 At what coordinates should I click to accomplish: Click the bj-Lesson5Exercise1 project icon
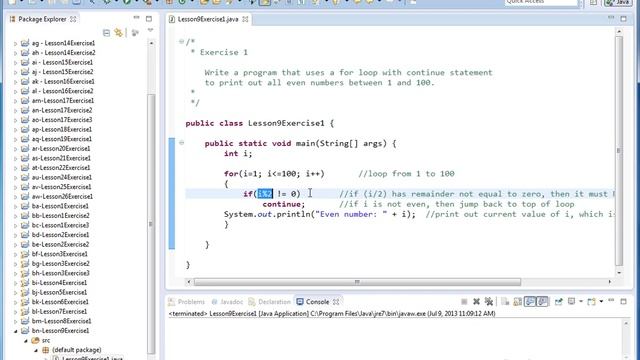click(25, 292)
